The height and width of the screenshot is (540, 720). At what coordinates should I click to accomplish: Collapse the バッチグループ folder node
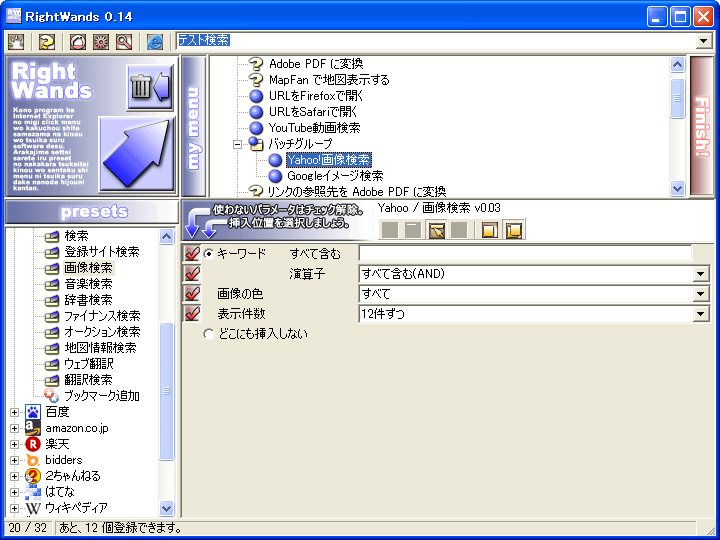pyautogui.click(x=237, y=144)
